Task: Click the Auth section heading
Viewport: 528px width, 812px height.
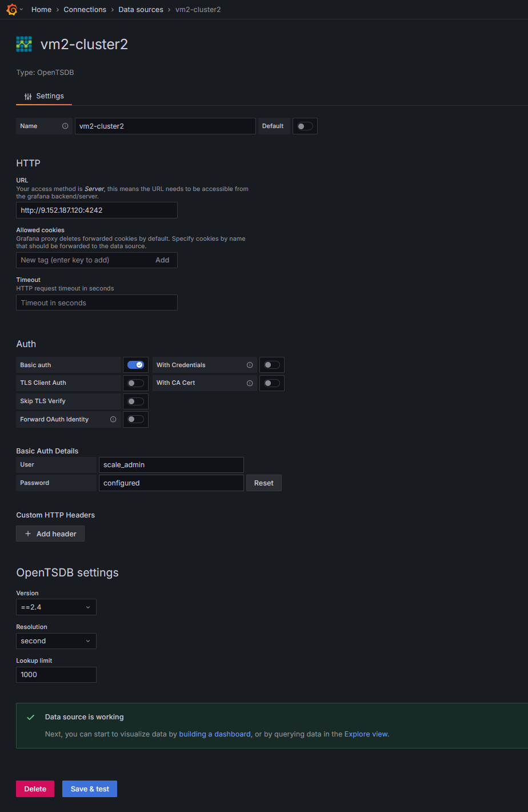Action: pyautogui.click(x=26, y=344)
